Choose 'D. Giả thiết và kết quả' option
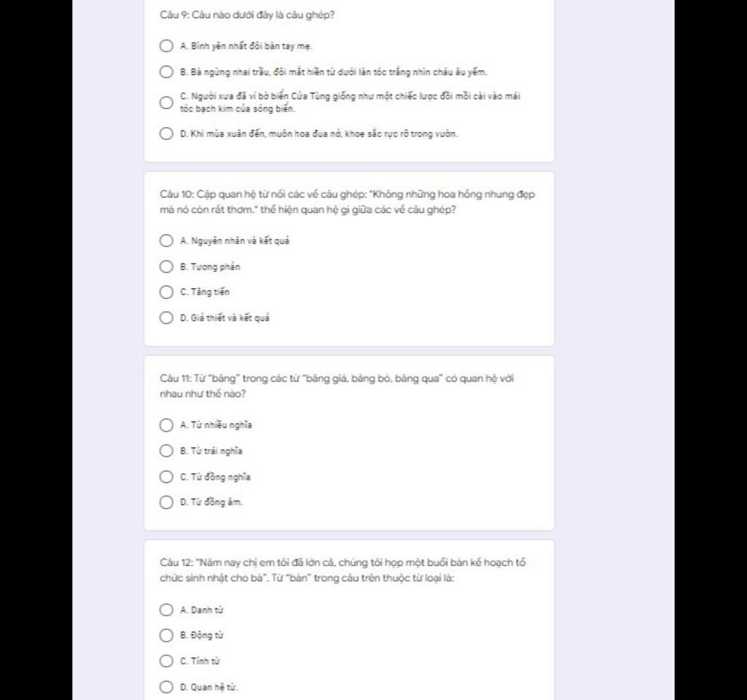 [x=166, y=318]
